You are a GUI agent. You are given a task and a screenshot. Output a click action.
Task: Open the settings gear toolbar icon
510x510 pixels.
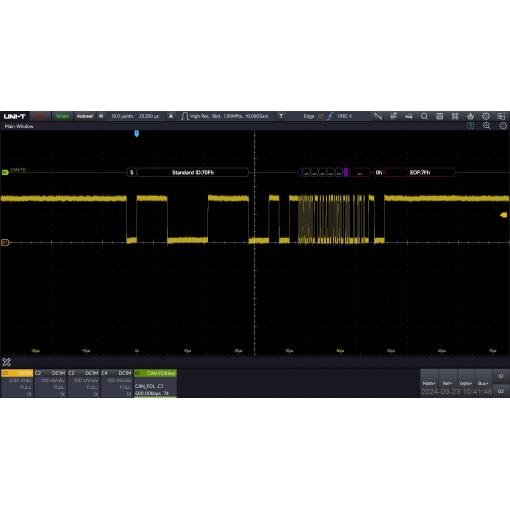(486, 116)
